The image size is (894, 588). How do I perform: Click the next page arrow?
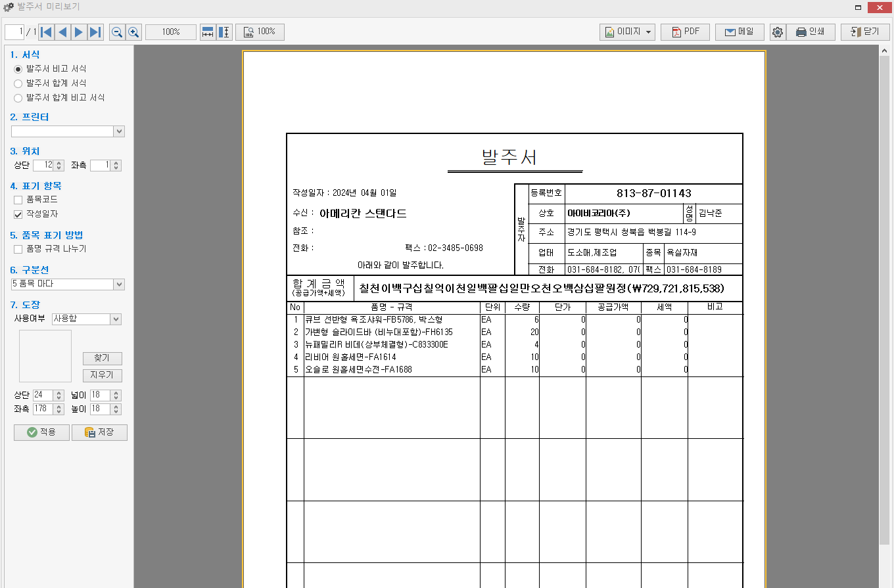tap(79, 32)
